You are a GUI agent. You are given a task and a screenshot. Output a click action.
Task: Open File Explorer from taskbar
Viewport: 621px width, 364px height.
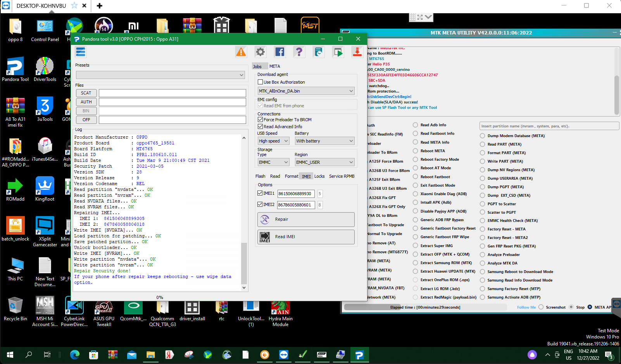click(x=151, y=354)
